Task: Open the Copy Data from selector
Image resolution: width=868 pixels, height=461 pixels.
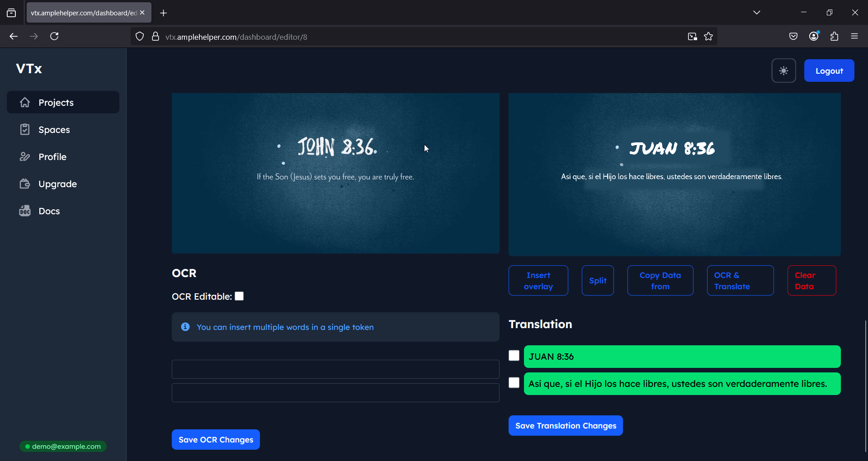Action: point(660,281)
